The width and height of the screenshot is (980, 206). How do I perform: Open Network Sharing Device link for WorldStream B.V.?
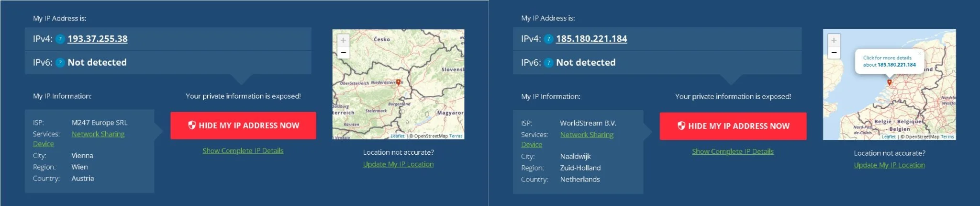587,135
